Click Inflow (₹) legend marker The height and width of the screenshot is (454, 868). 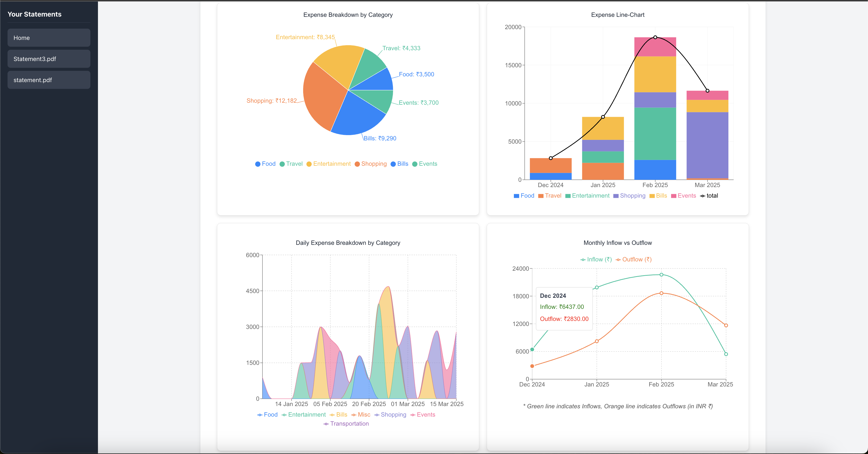(583, 260)
